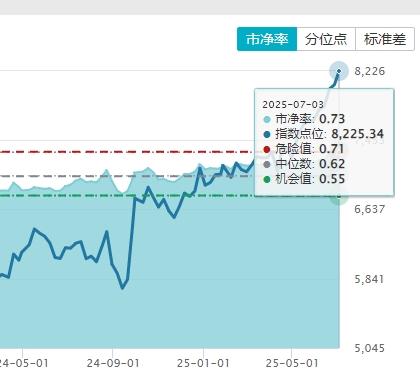This screenshot has height=377, width=420.
Task: Click the 6,637 y-axis value label
Action: [x=370, y=209]
